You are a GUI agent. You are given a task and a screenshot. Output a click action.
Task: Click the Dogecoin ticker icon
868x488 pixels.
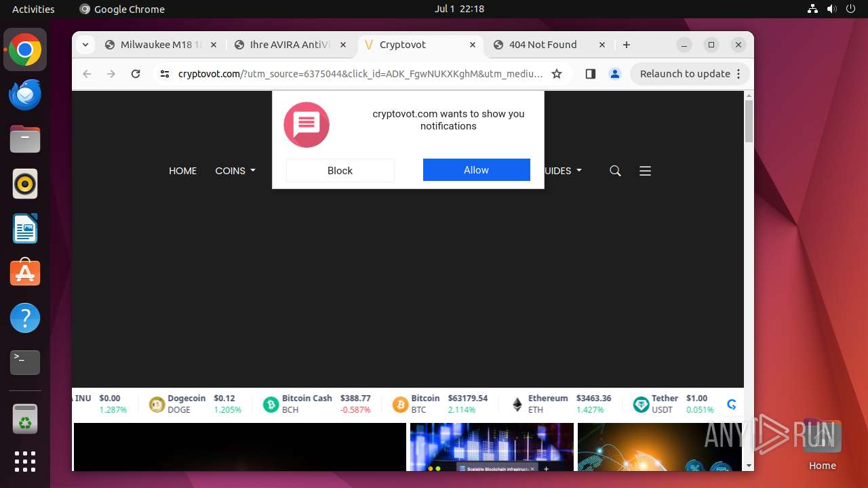157,405
